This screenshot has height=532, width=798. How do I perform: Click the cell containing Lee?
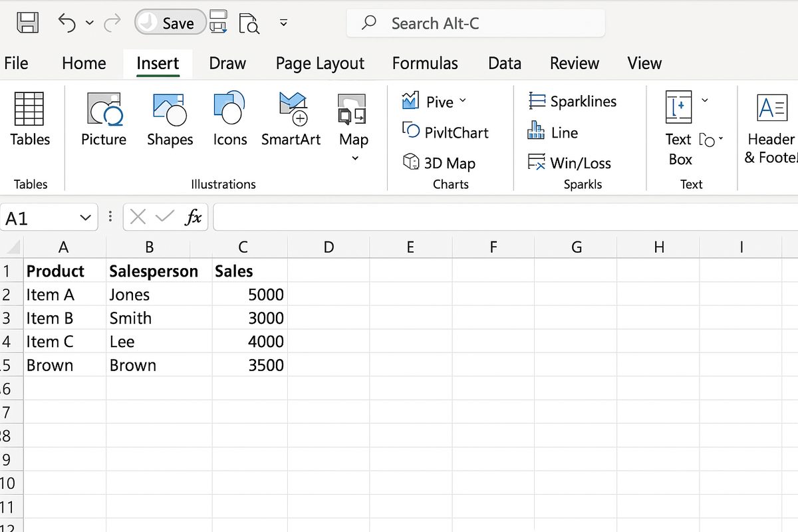(159, 341)
